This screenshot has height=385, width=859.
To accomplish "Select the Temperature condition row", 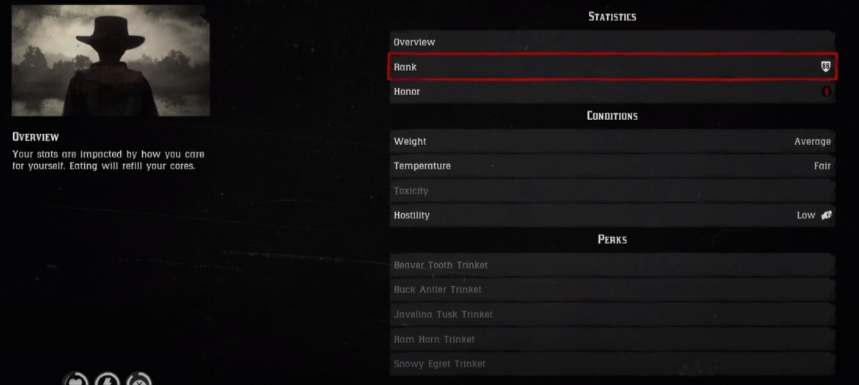I will (x=612, y=166).
